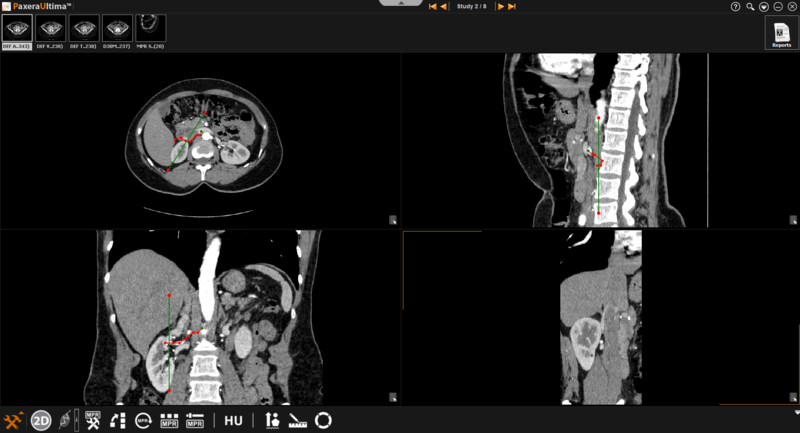800x433 pixels.
Task: Open the help question mark icon
Action: point(735,7)
